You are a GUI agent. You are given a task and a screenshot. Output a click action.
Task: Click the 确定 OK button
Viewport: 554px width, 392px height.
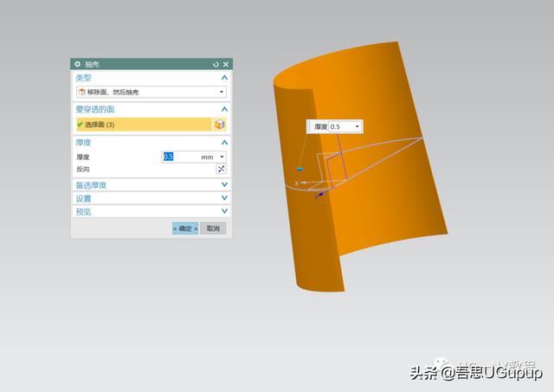pos(185,228)
